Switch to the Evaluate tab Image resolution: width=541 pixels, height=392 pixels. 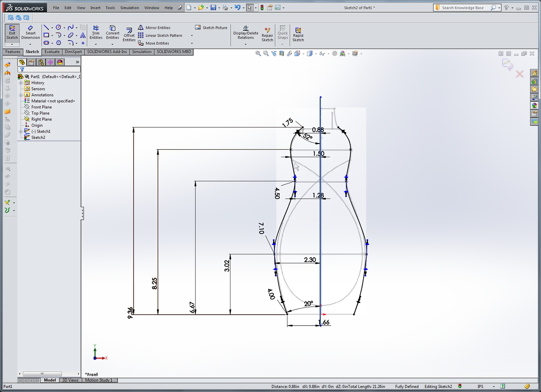tap(52, 52)
